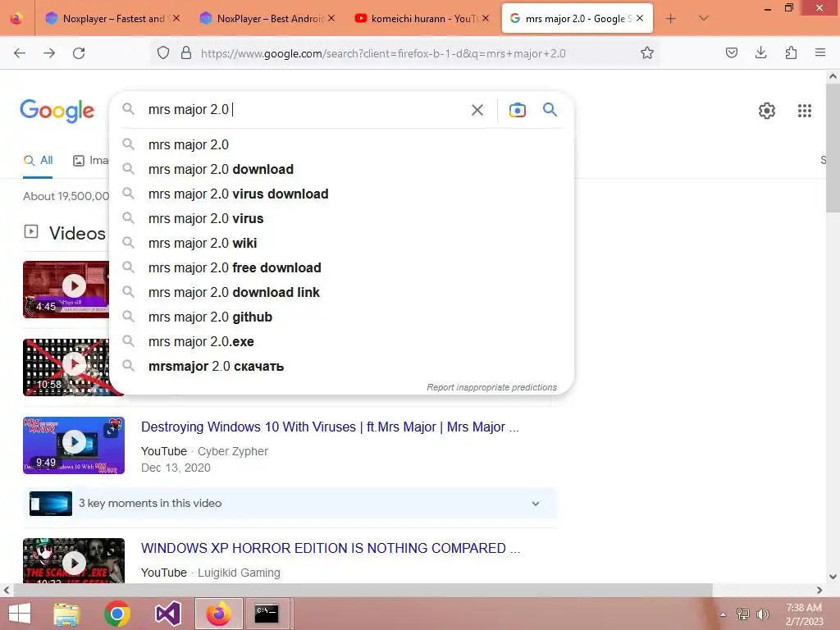The image size is (840, 630).
Task: Click 'Report inappropriate predictions' link
Action: click(x=491, y=387)
